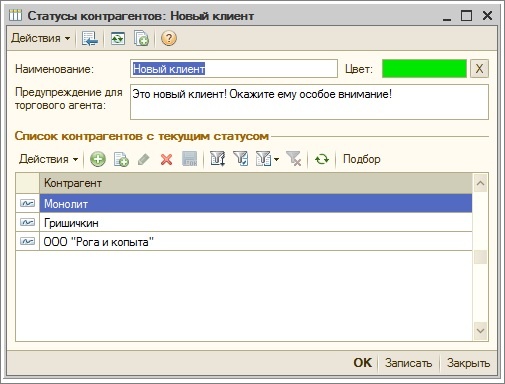Click the pencil edit icon in list toolbar
505x384 pixels.
(144, 159)
